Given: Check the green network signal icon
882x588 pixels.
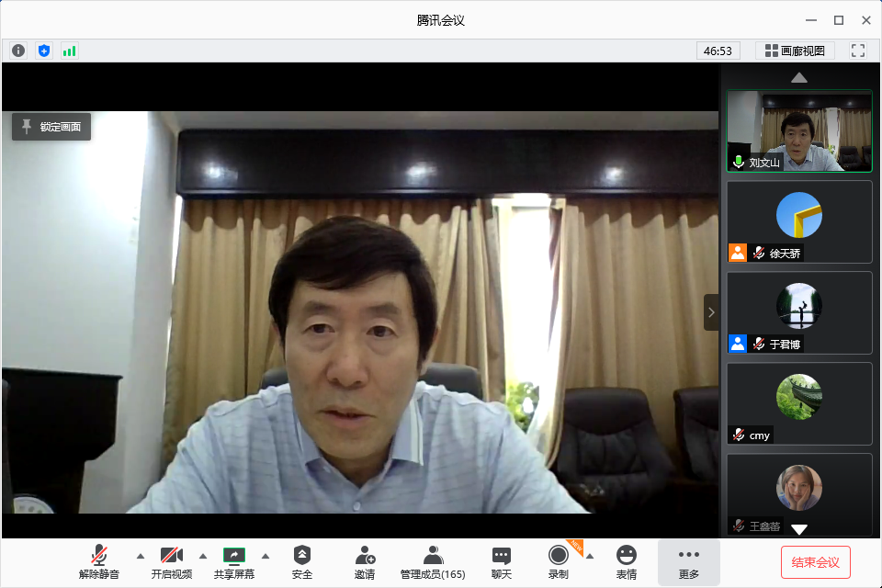Looking at the screenshot, I should tap(70, 51).
